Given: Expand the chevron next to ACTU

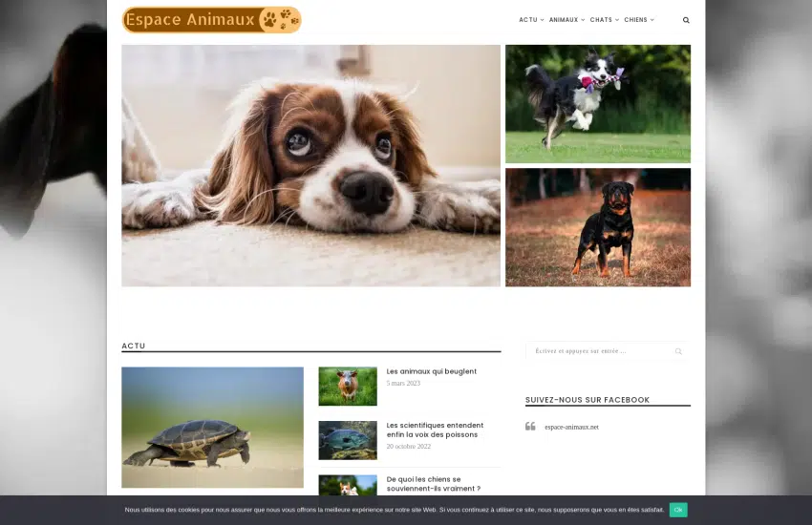Looking at the screenshot, I should coord(543,20).
